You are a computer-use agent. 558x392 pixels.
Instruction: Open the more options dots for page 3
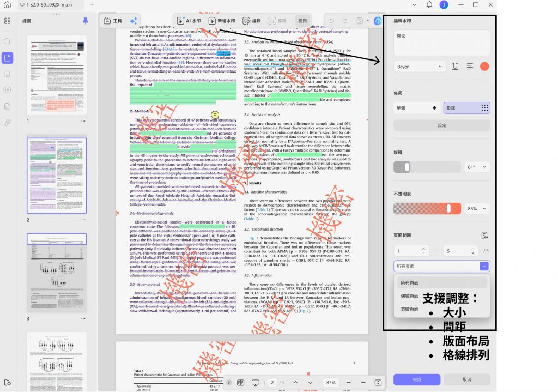tap(83, 318)
